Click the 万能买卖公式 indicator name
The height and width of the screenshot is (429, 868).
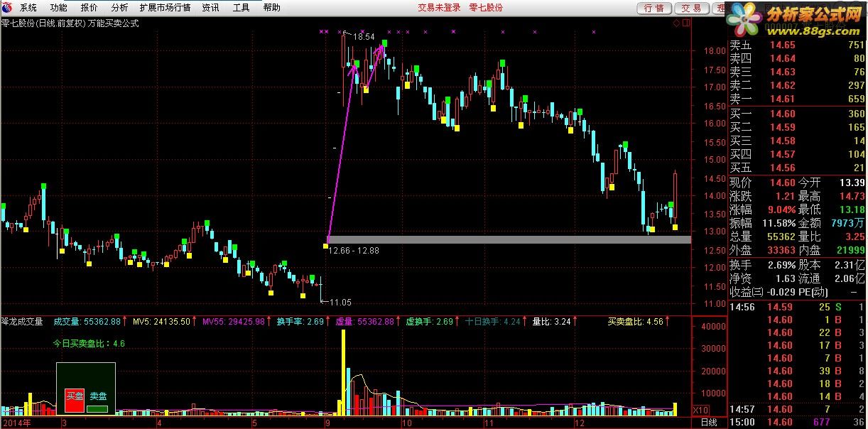tap(113, 23)
